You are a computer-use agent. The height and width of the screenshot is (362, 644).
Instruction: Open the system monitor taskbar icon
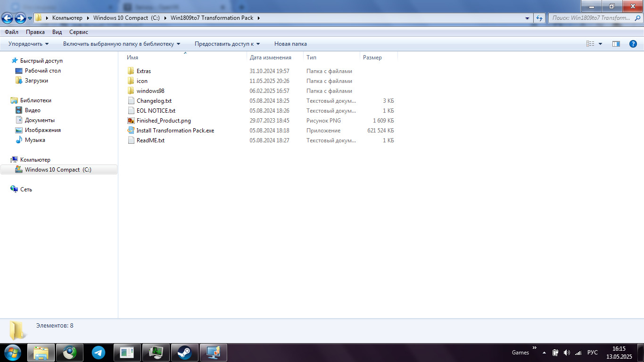pyautogui.click(x=156, y=353)
